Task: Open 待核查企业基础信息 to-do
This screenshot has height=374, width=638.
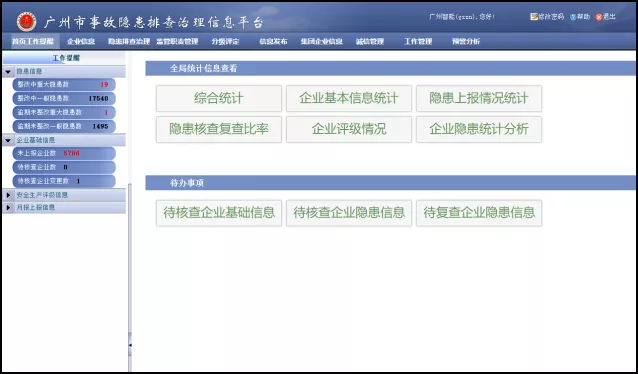Action: point(219,213)
